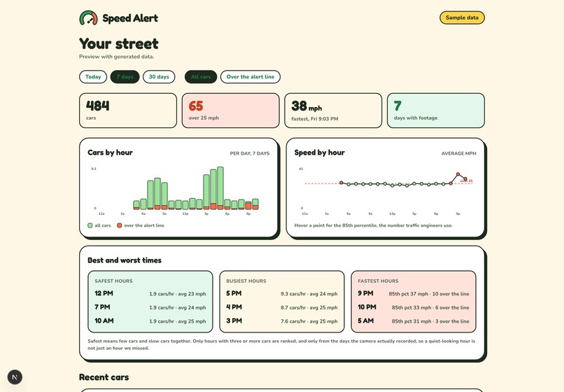The height and width of the screenshot is (392, 564).
Task: Click the 5 PM busiest hours row
Action: tap(282, 293)
